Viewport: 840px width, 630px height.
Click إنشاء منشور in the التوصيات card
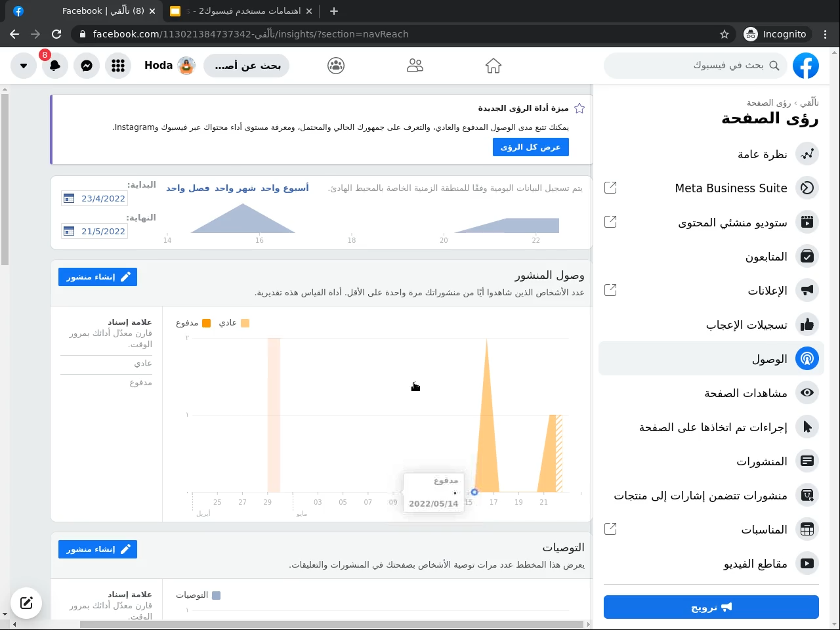point(98,549)
